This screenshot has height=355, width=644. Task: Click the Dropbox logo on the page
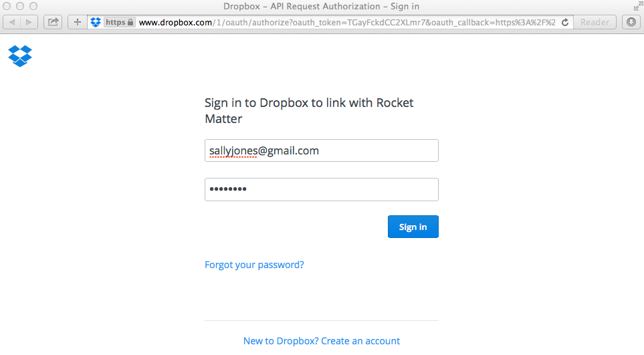click(x=20, y=55)
